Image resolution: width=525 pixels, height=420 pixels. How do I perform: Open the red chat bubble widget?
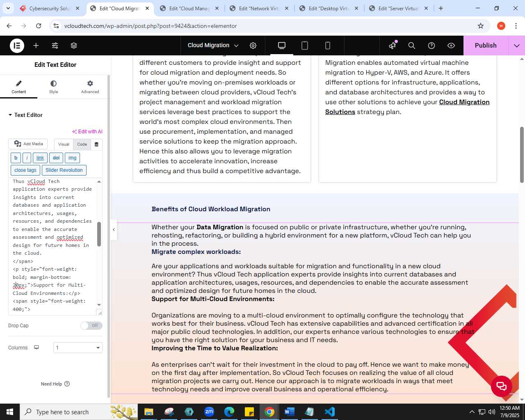502,386
